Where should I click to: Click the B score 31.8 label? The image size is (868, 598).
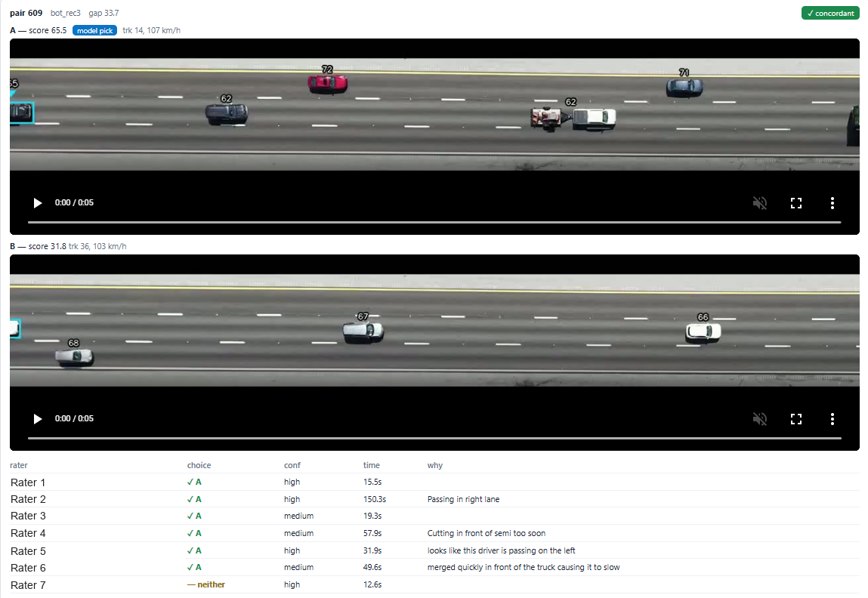[x=38, y=246]
